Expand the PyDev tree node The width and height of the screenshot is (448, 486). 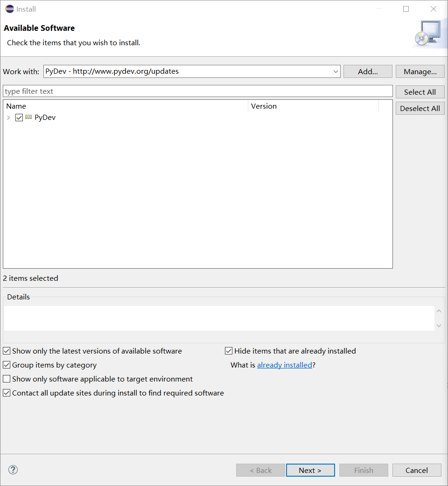click(8, 118)
